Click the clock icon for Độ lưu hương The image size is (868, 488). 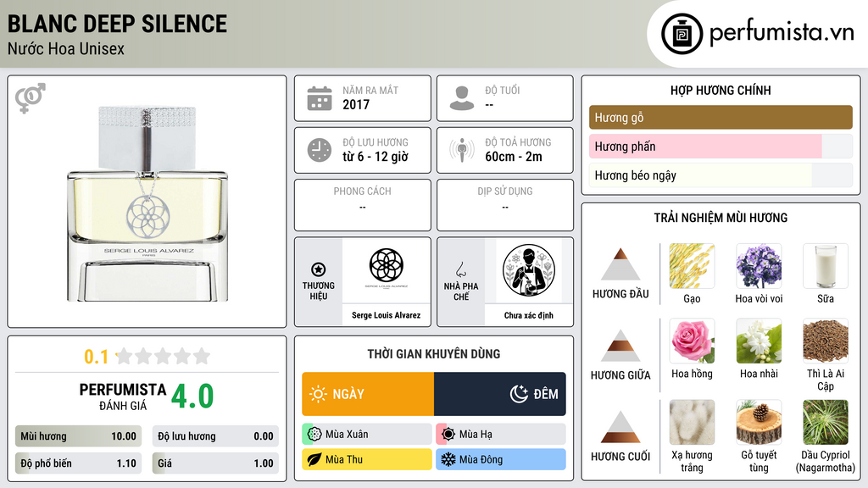pyautogui.click(x=320, y=150)
